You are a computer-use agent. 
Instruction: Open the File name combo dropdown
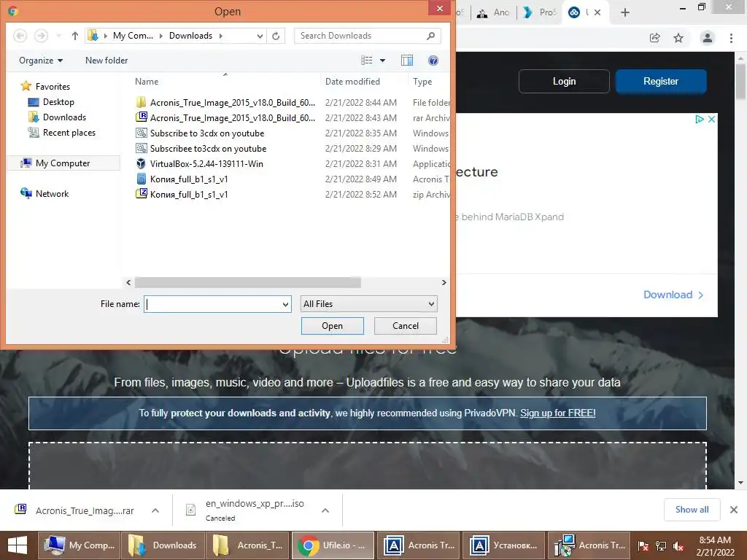click(285, 304)
